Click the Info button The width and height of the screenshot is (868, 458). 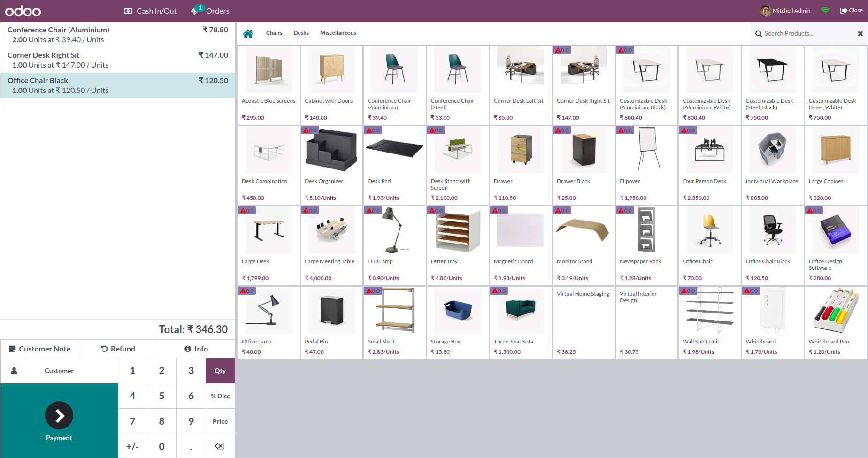[x=196, y=349]
